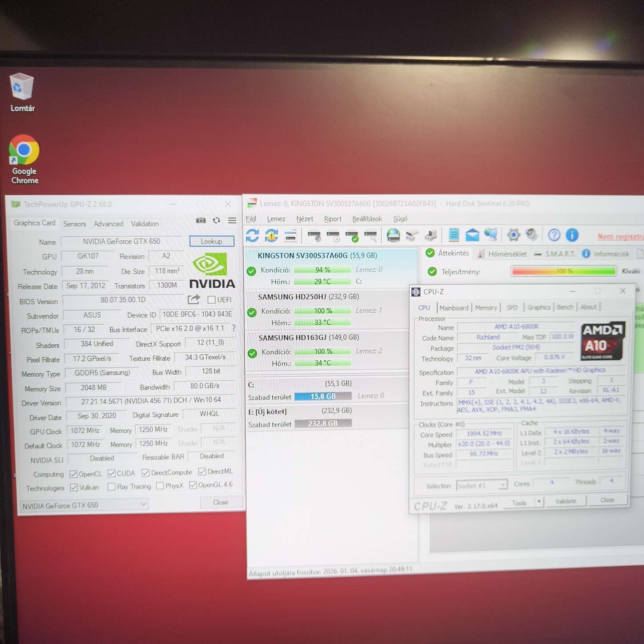
Task: Toggle Ray Tracing checkbox
Action: pyautogui.click(x=112, y=487)
